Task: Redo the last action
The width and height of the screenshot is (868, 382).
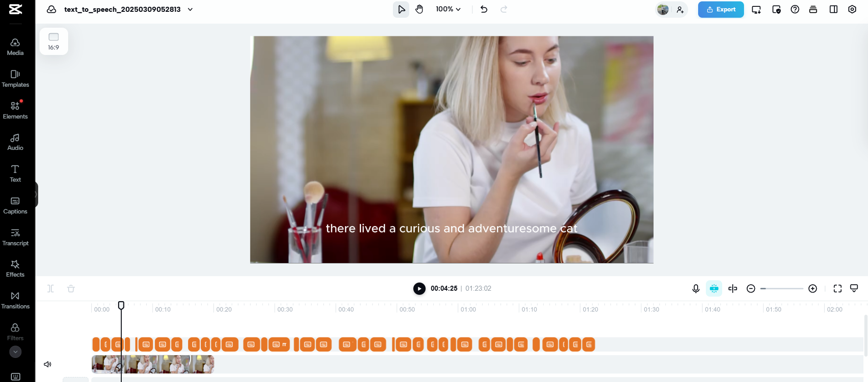Action: pos(504,9)
